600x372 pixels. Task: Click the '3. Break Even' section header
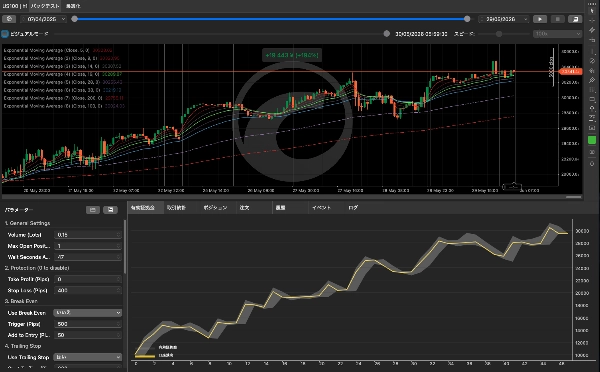(x=21, y=301)
